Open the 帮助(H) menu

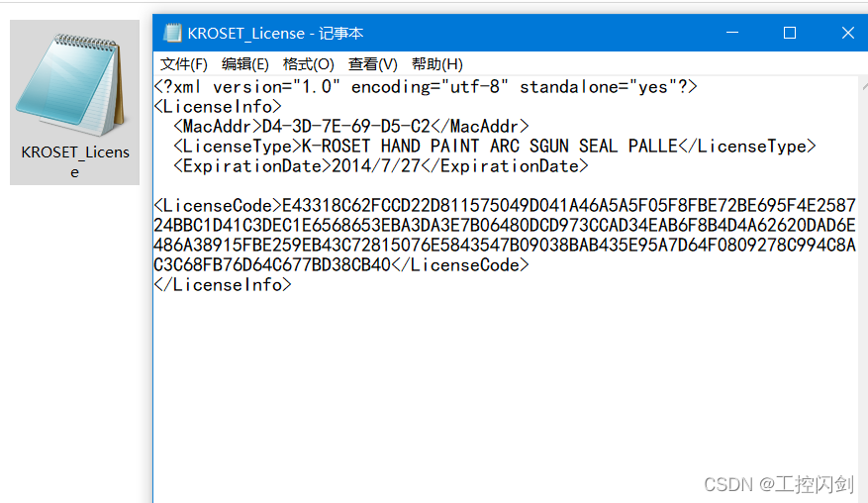(436, 64)
